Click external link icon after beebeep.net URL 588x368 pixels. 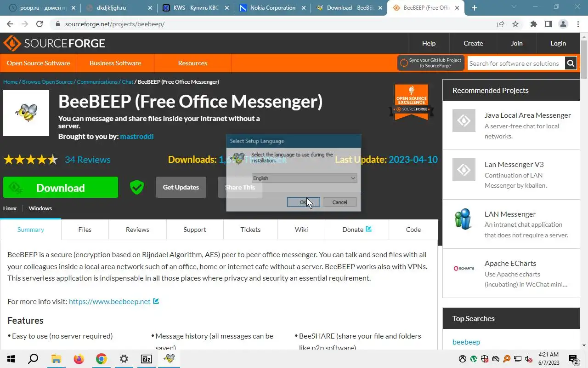coord(156,301)
